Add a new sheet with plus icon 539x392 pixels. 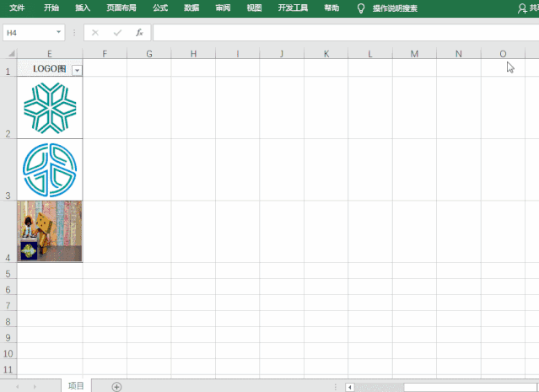point(117,386)
